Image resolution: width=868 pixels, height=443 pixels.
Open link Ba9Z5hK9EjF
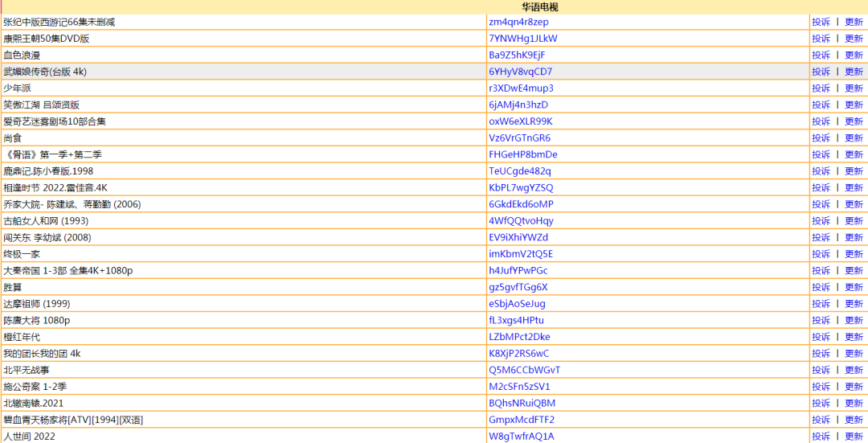pos(517,55)
